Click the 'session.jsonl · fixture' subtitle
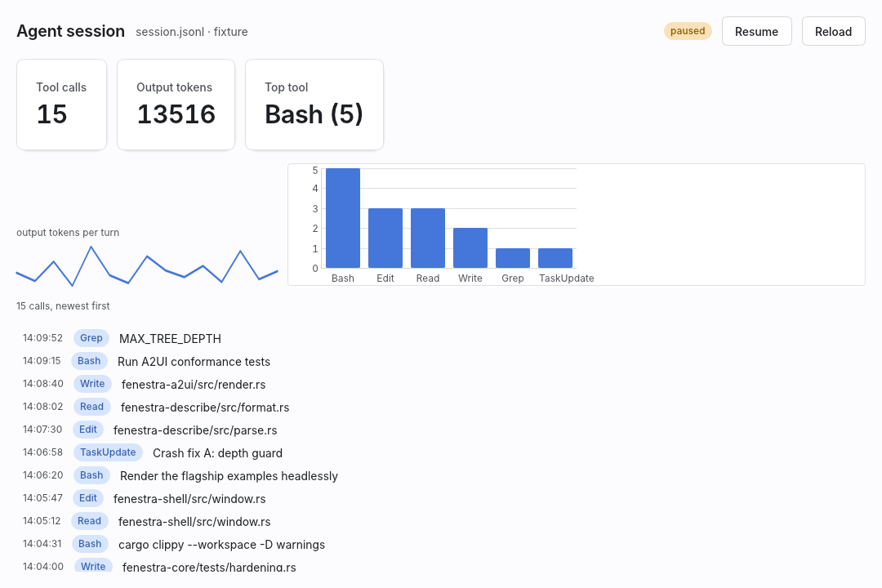Image resolution: width=882 pixels, height=588 pixels. pos(192,32)
